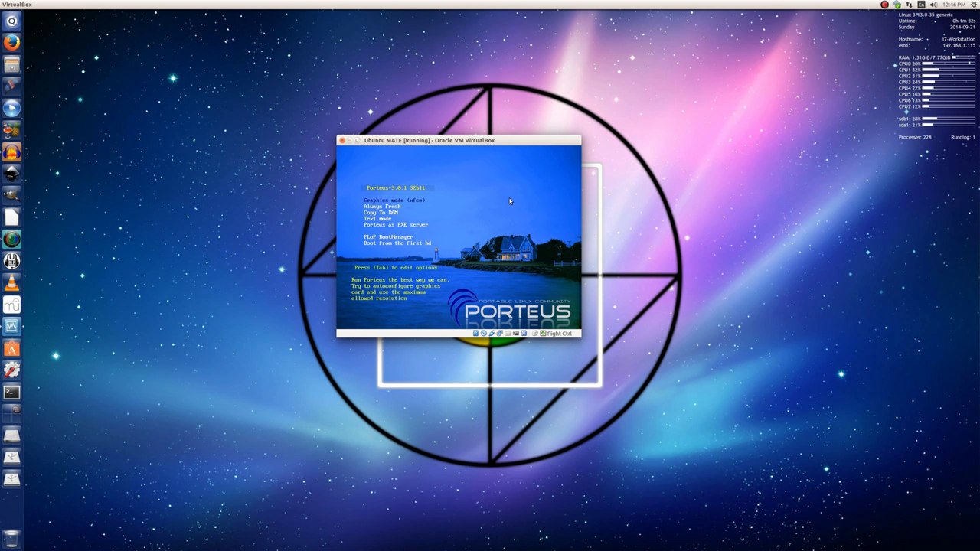Viewport: 980px width, 551px height.
Task: Select Porteus as PXE server entry
Action: point(396,225)
